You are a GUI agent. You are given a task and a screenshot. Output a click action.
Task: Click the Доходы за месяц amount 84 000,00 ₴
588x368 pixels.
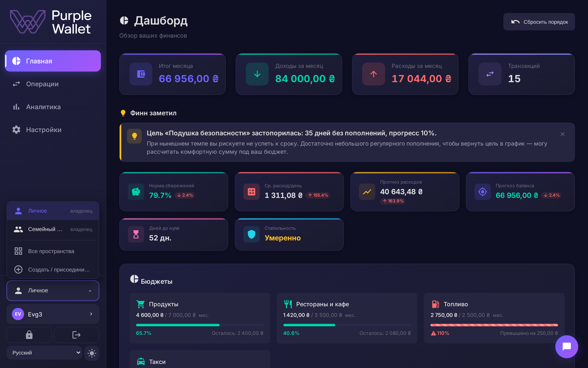pos(305,79)
